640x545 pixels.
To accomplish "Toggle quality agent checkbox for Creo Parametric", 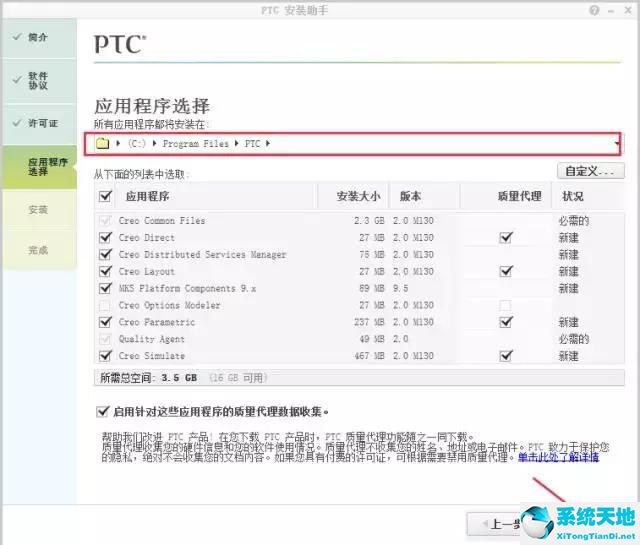I will click(x=506, y=322).
